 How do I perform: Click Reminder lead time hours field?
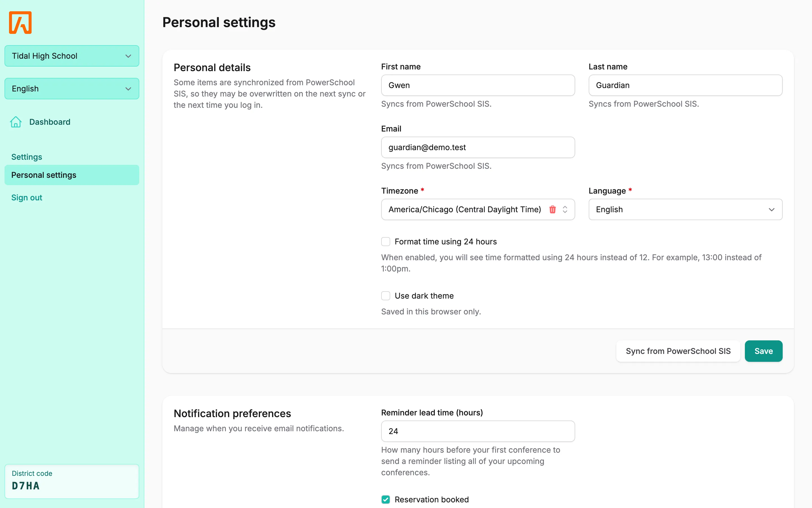(x=478, y=431)
